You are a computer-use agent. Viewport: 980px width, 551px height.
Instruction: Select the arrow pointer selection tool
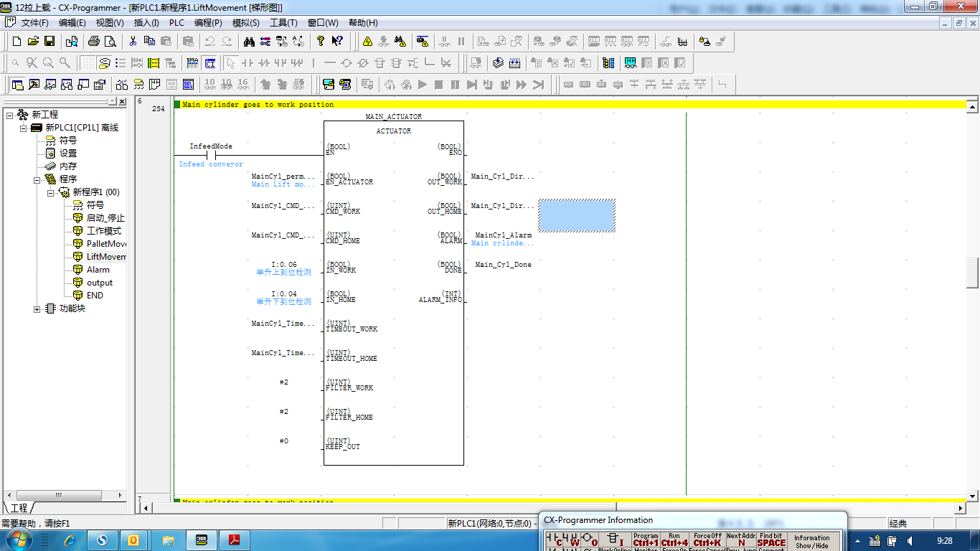[230, 63]
